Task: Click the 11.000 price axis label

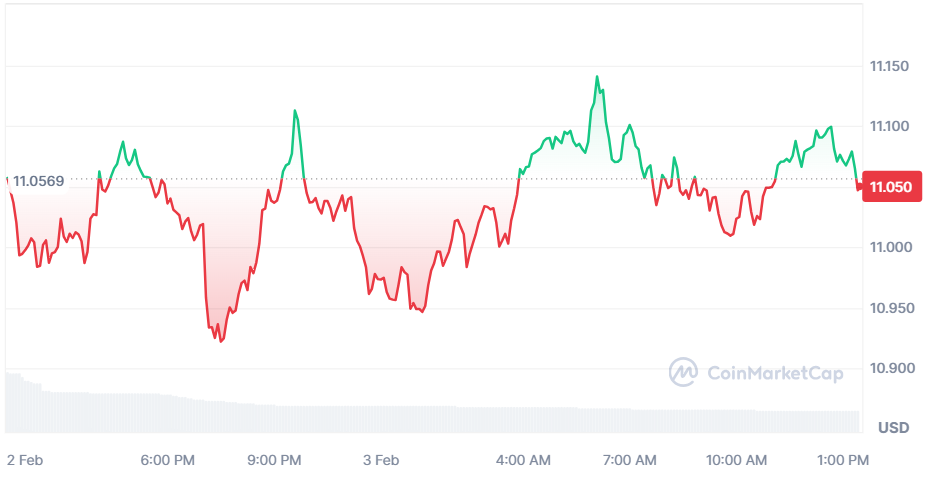Action: [889, 247]
